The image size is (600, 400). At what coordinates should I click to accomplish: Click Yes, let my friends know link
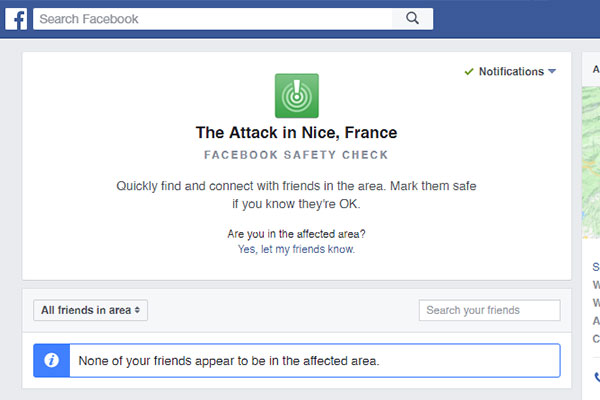(296, 250)
